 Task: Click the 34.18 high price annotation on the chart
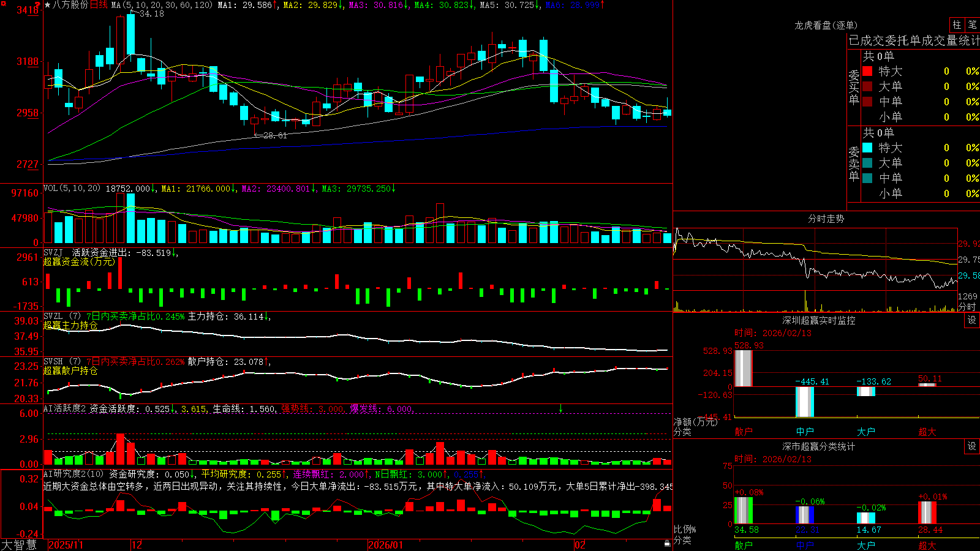point(151,13)
